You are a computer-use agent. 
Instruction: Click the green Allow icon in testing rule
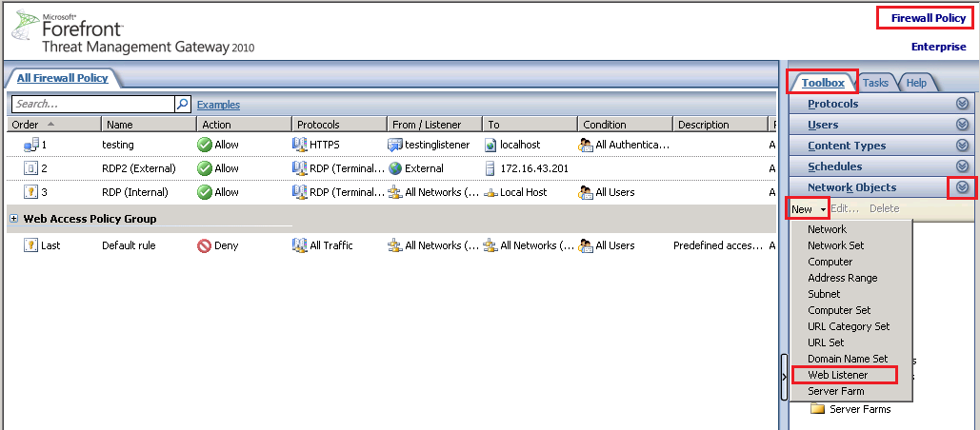pyautogui.click(x=204, y=145)
